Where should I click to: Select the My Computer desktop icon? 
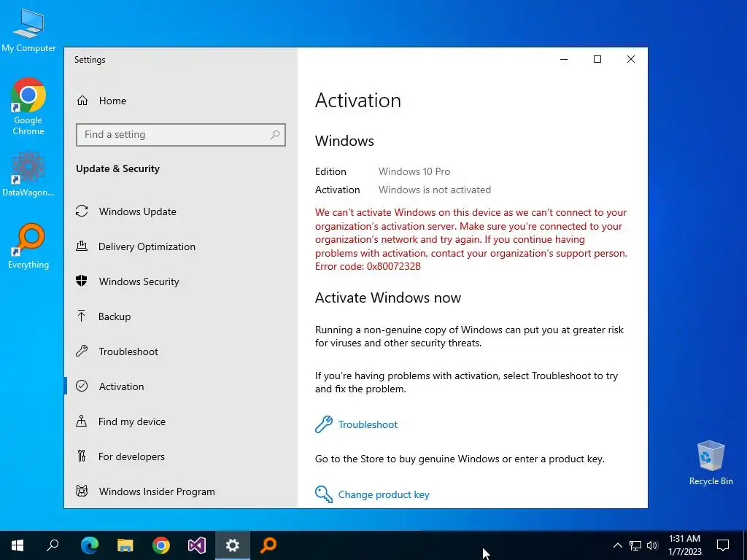click(28, 29)
